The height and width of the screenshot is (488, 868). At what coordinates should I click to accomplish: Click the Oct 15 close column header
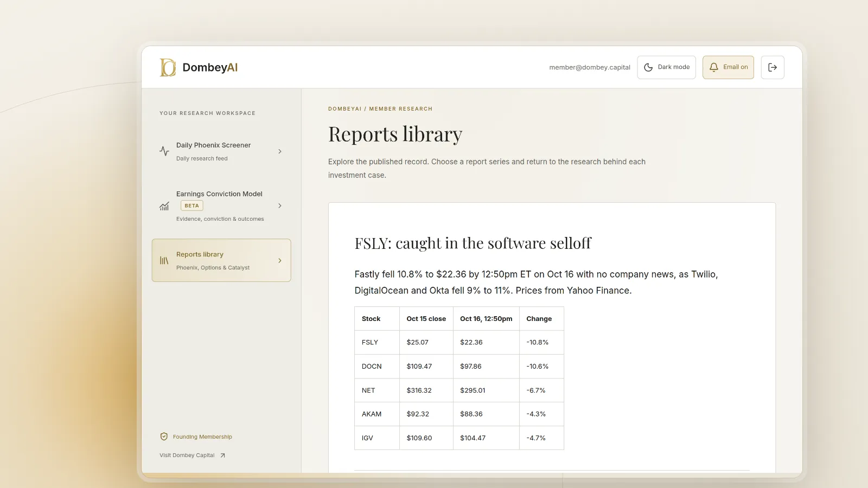426,319
